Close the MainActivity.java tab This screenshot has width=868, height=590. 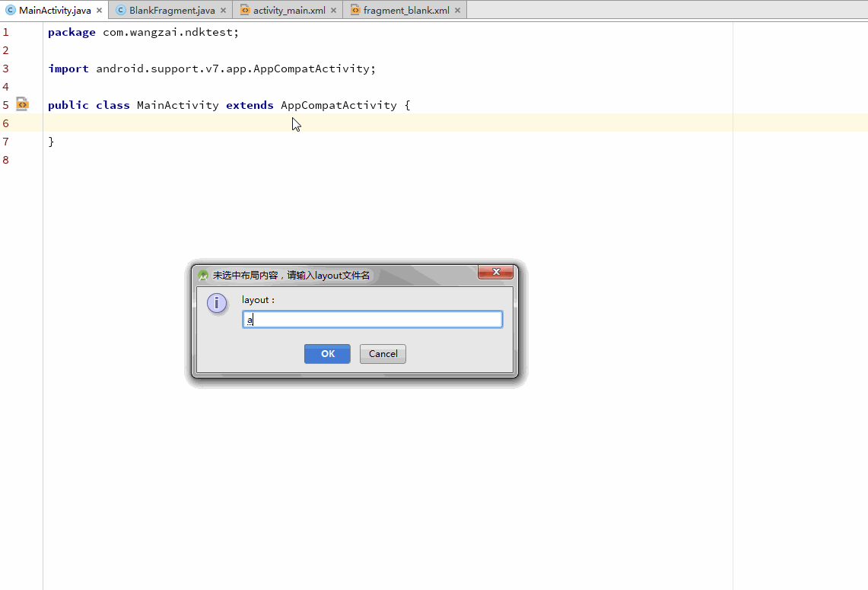point(99,11)
